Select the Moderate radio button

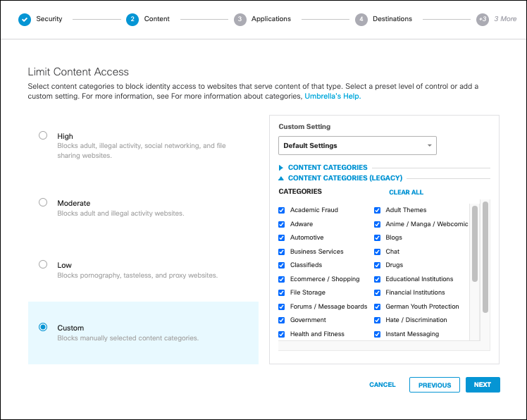coord(43,202)
